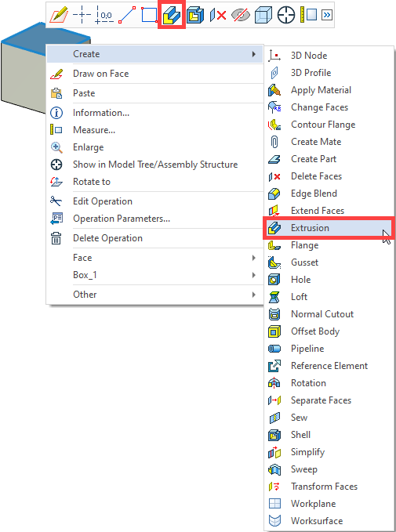Click the Delete Faces icon in the top toolbar
Viewport: 396px width, 532px height.
pos(218,15)
